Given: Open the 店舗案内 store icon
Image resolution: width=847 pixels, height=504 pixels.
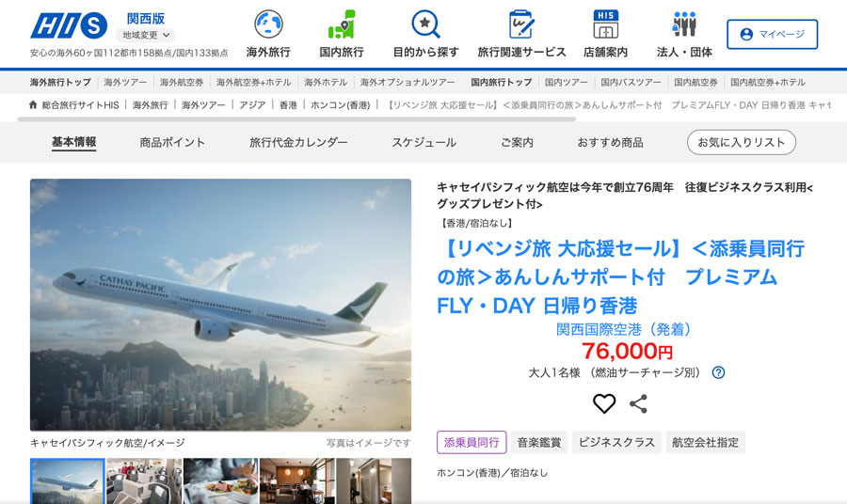Looking at the screenshot, I should (x=605, y=24).
